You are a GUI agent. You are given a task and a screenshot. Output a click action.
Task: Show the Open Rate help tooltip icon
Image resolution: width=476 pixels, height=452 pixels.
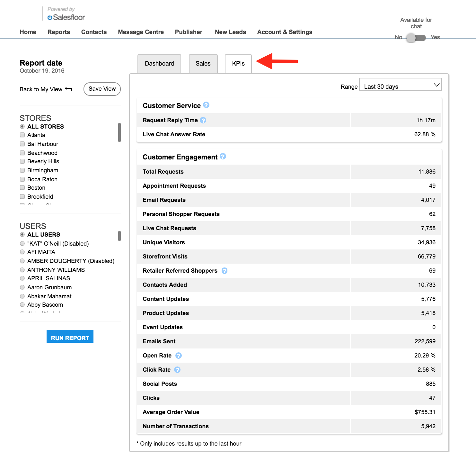[x=179, y=356]
